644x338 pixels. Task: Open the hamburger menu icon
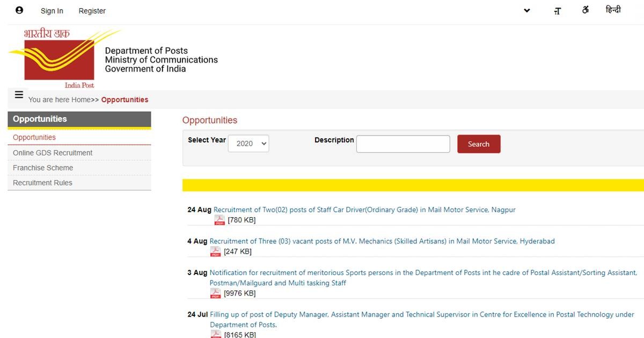click(x=19, y=95)
